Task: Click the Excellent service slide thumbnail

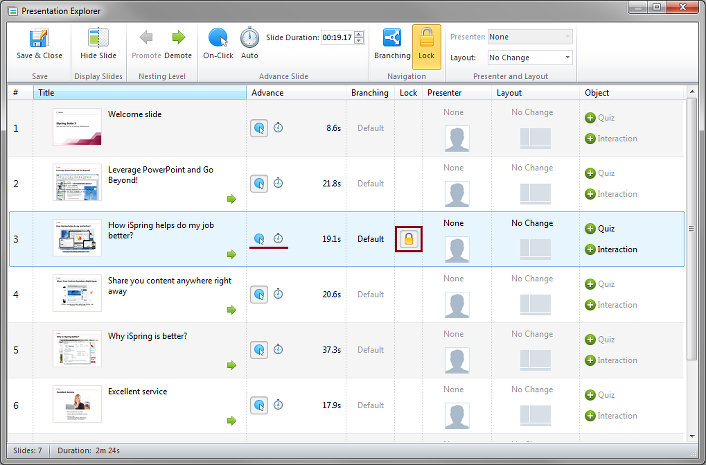Action: click(77, 404)
